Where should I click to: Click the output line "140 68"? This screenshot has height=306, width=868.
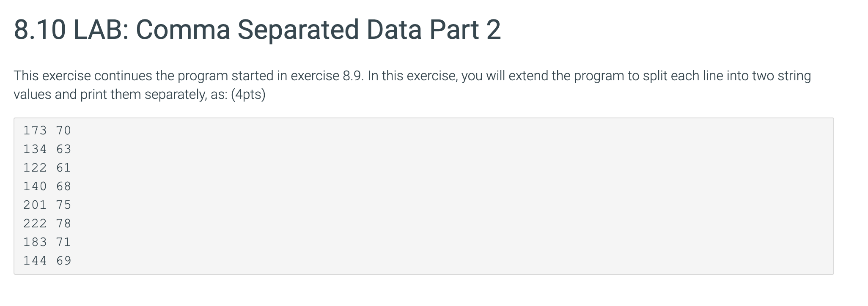pyautogui.click(x=47, y=186)
